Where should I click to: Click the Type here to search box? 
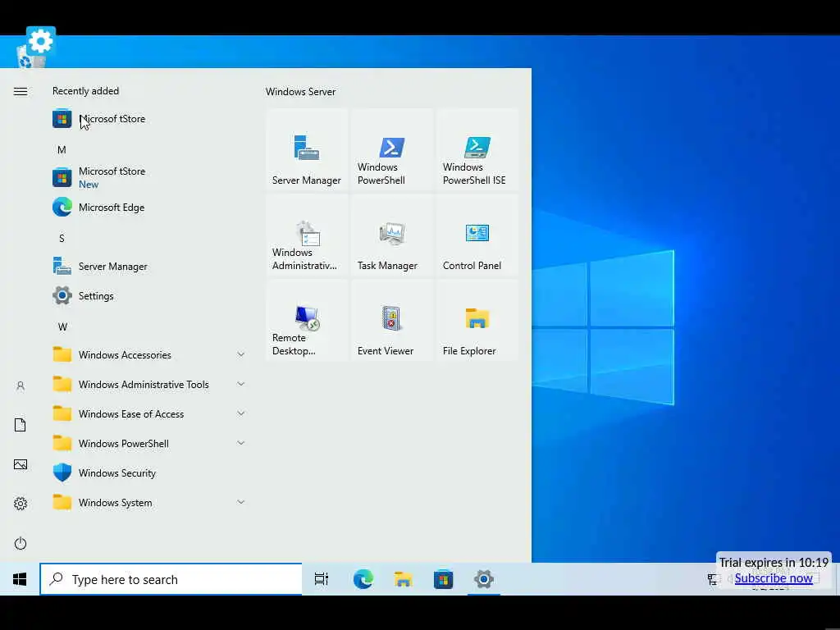pyautogui.click(x=171, y=579)
